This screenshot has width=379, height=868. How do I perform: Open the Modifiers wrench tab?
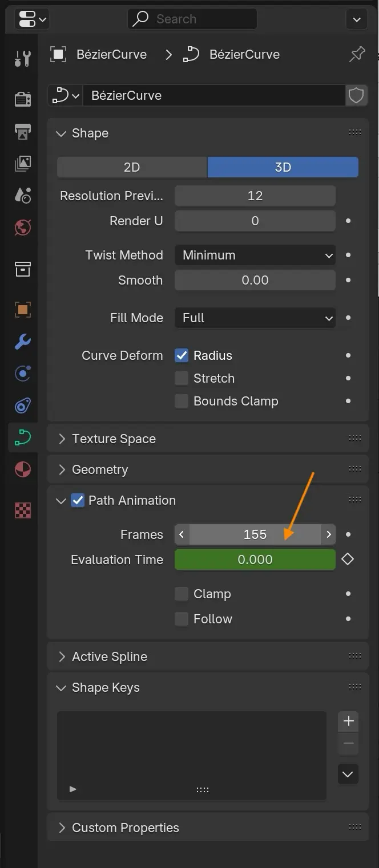click(22, 342)
